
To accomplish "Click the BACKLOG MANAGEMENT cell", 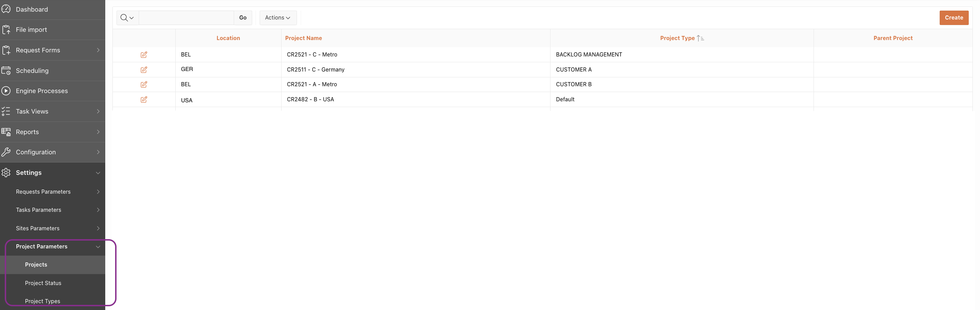I will click(x=682, y=55).
